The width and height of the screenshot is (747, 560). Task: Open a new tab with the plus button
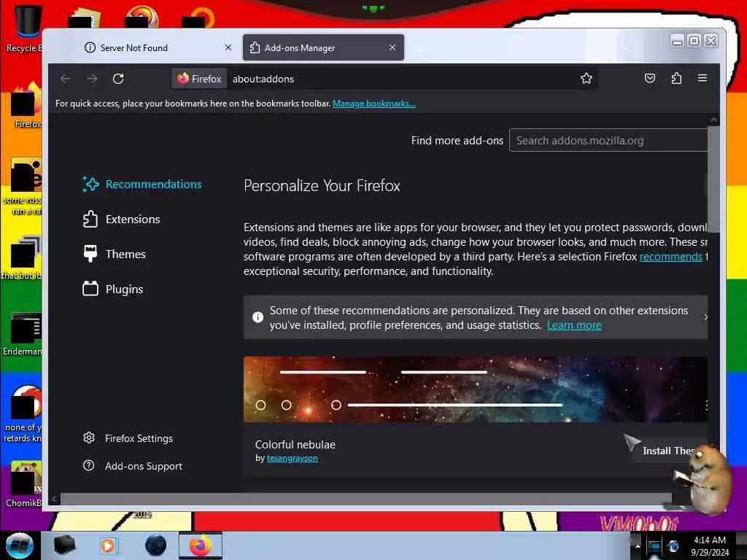click(419, 48)
